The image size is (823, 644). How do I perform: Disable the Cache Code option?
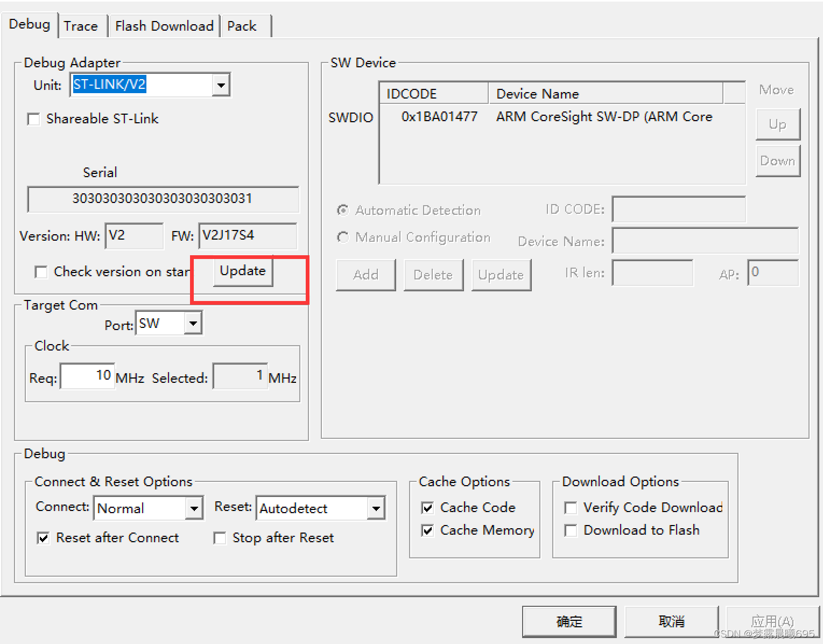click(427, 507)
